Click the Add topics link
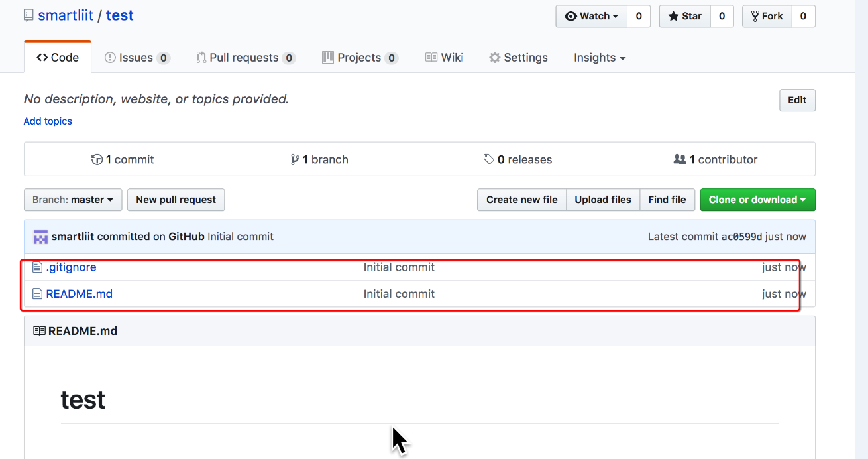 coord(48,121)
